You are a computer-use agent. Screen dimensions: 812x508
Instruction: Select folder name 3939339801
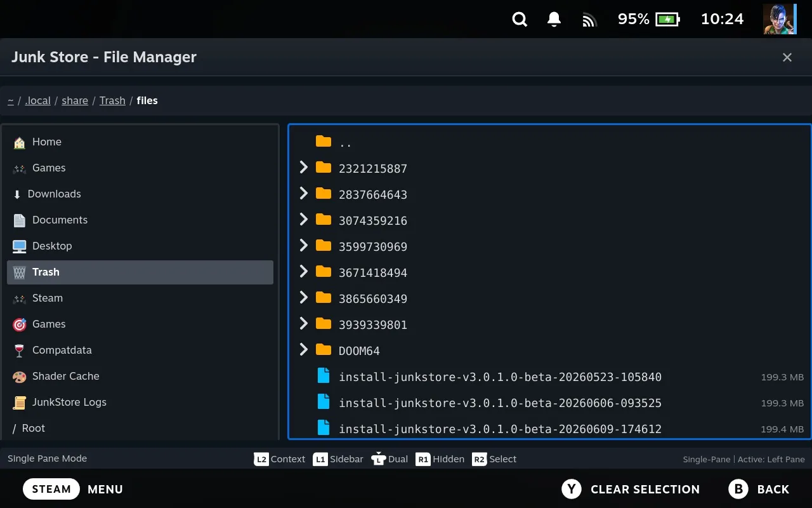pyautogui.click(x=373, y=325)
